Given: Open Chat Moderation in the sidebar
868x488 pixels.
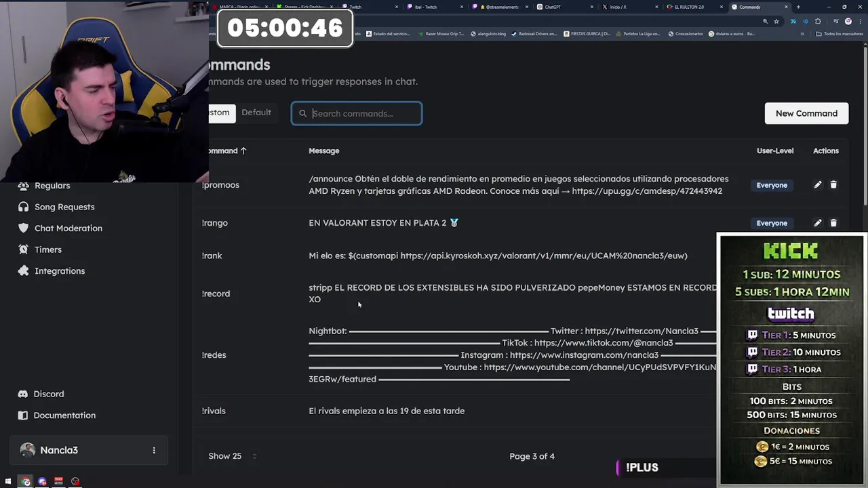Looking at the screenshot, I should click(60, 228).
